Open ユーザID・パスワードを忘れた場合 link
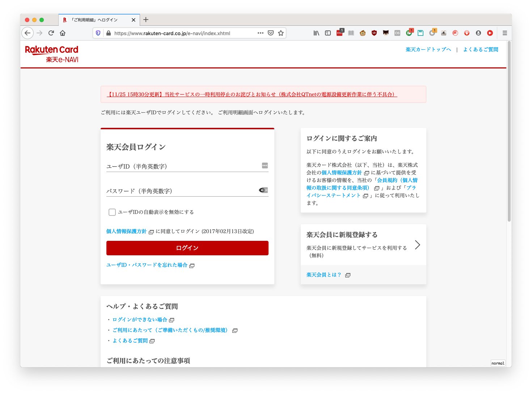The width and height of the screenshot is (532, 394). click(147, 265)
